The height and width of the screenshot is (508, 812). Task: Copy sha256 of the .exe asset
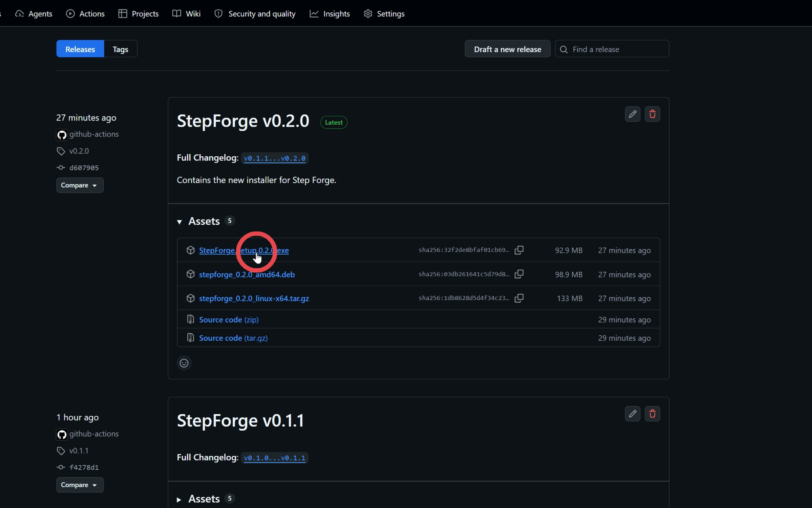tap(519, 250)
